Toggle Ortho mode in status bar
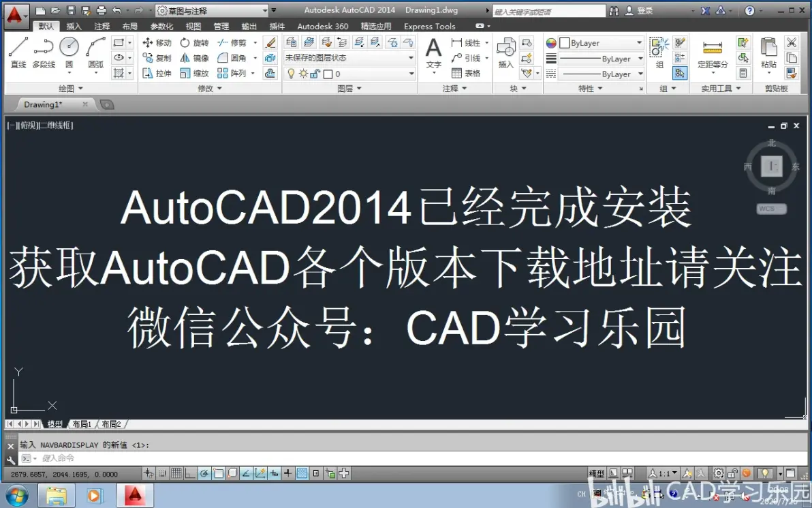 (x=190, y=473)
